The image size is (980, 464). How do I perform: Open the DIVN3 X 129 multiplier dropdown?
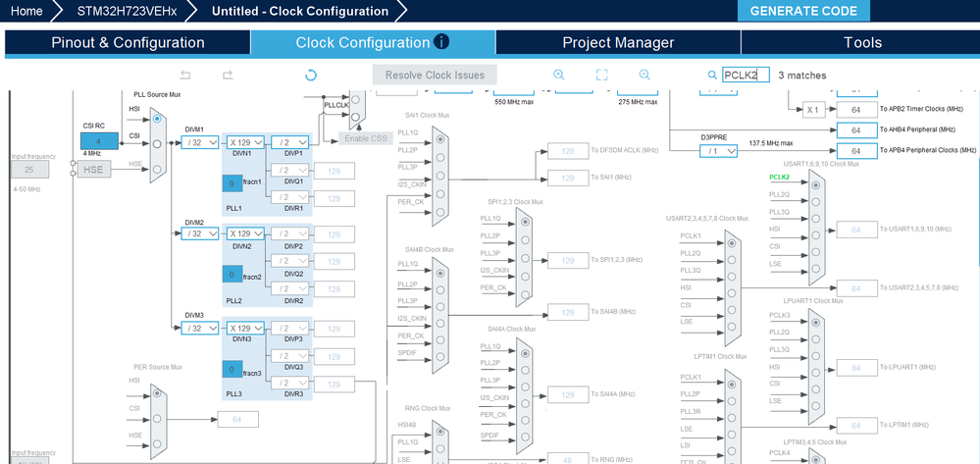tap(245, 329)
